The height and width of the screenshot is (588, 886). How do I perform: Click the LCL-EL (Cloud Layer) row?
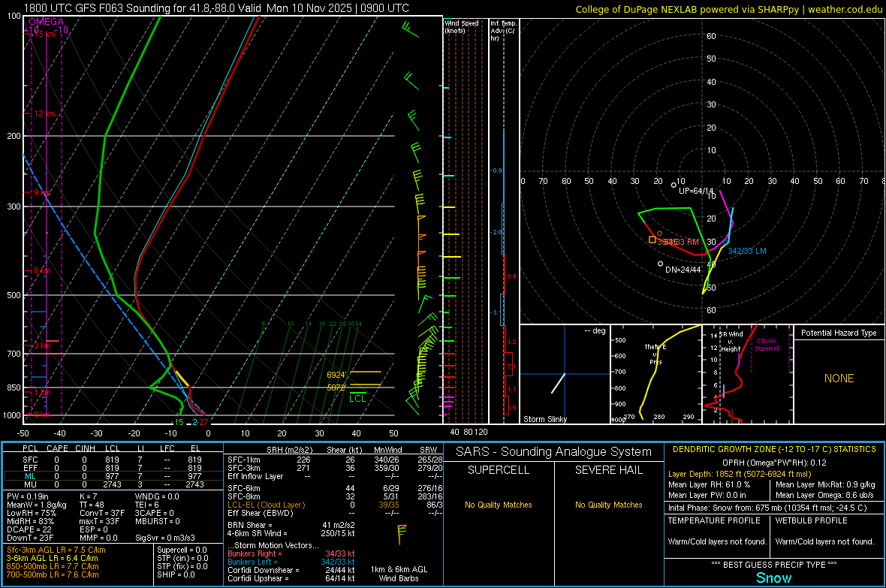(x=335, y=505)
